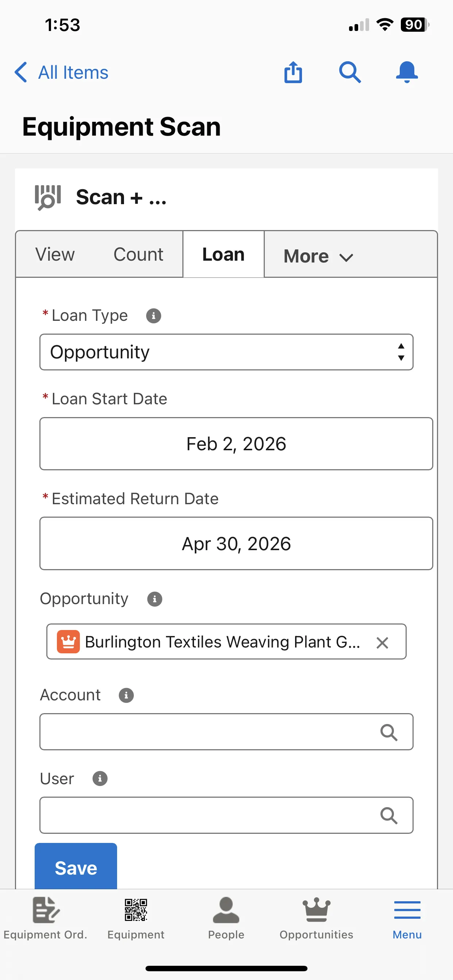The width and height of the screenshot is (453, 980).
Task: Open Loan Type dropdown showing Opportunity
Action: pyautogui.click(x=226, y=352)
